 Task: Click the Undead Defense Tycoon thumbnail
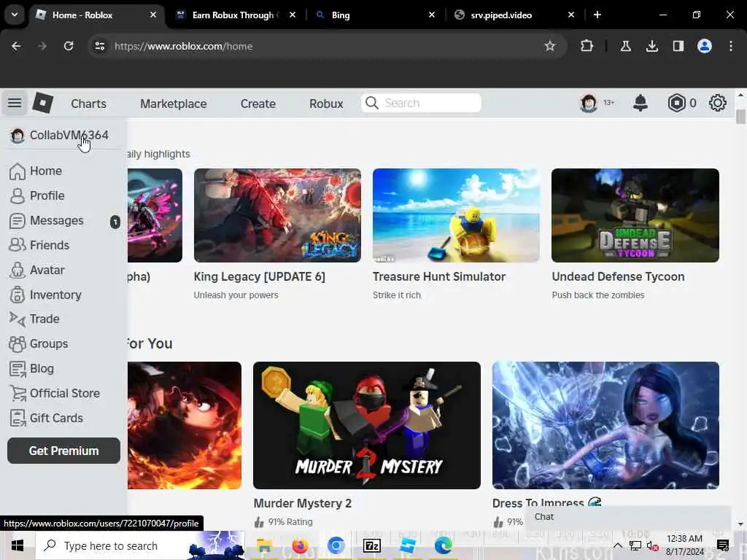click(x=635, y=215)
